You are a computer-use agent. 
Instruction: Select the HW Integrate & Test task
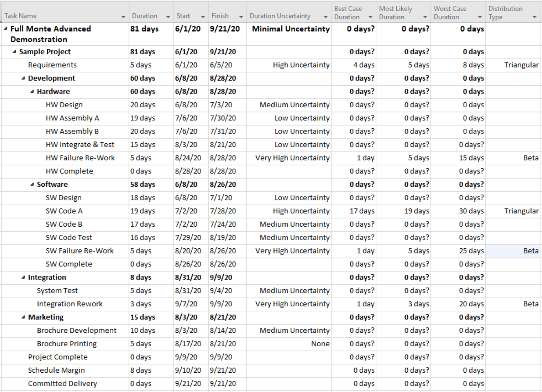point(80,145)
